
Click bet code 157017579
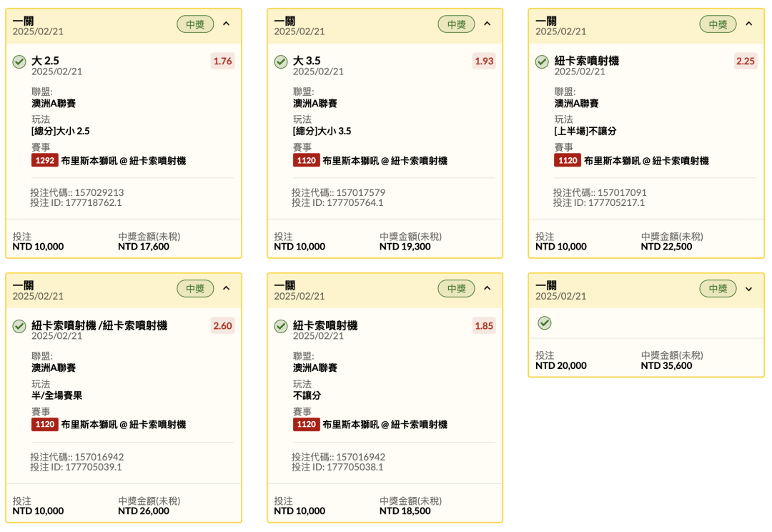338,192
